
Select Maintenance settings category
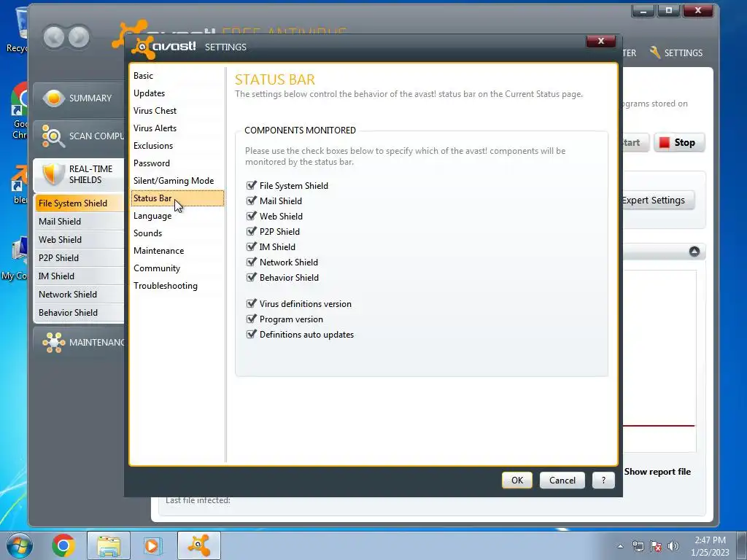click(x=177, y=251)
